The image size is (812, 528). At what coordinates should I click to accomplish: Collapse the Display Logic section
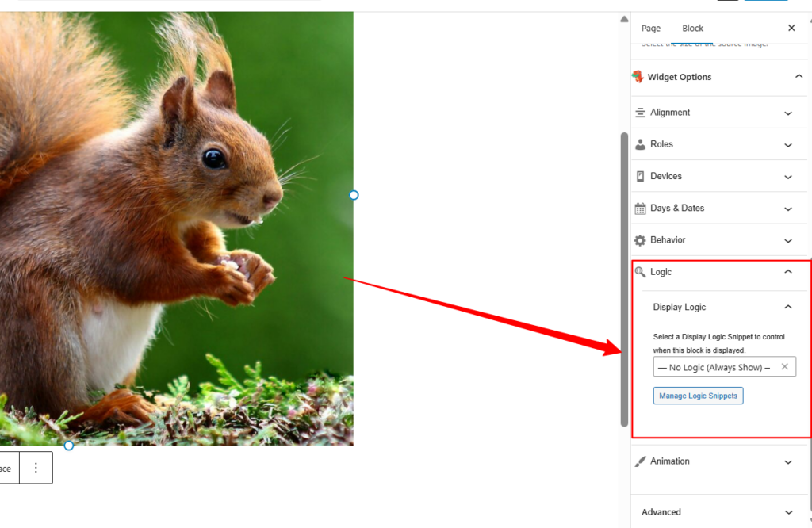(787, 307)
